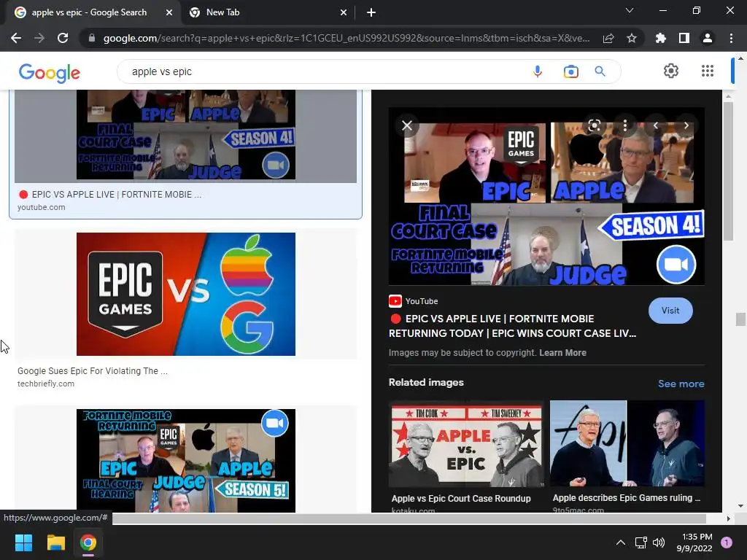Close the apple vs epic tab
Image resolution: width=747 pixels, height=560 pixels.
click(x=169, y=13)
